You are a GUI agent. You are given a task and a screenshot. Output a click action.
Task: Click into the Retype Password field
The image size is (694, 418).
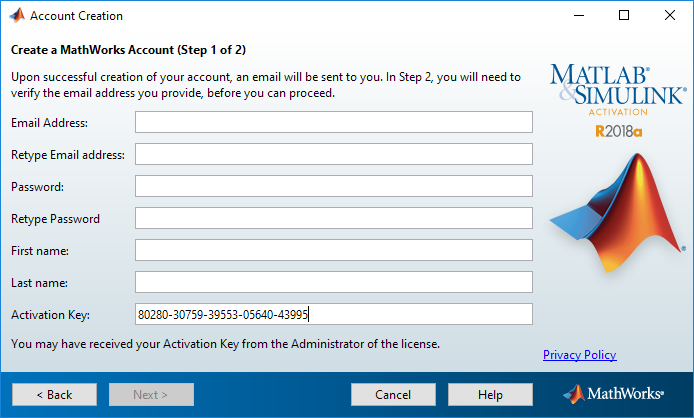point(334,218)
